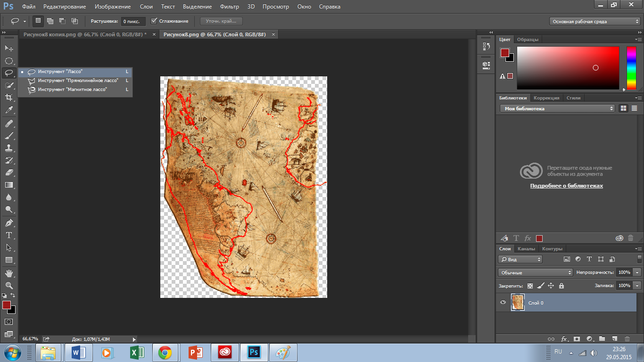
Task: Select the Rectangle shape tool
Action: tap(9, 260)
